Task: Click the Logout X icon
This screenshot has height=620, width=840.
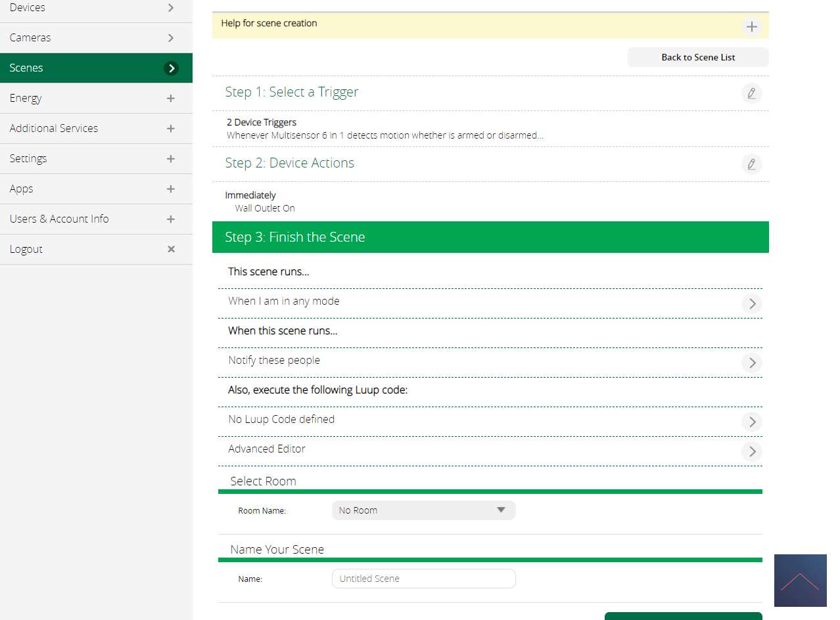Action: click(x=171, y=250)
